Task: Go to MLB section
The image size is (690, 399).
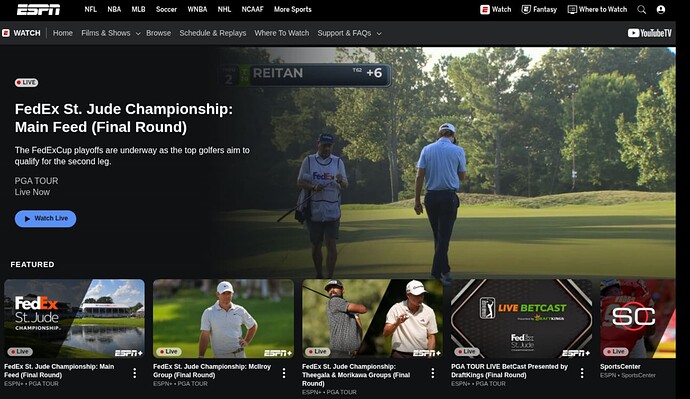Action: tap(138, 9)
